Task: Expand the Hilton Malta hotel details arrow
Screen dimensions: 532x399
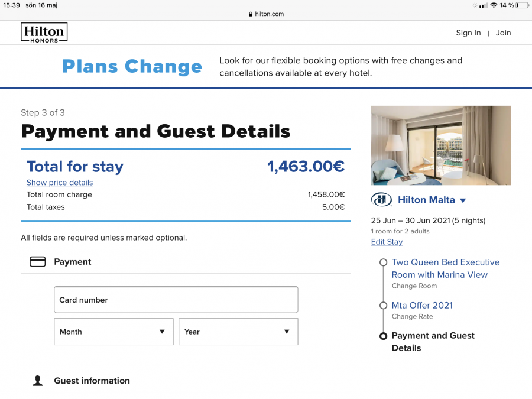Action: pyautogui.click(x=463, y=200)
